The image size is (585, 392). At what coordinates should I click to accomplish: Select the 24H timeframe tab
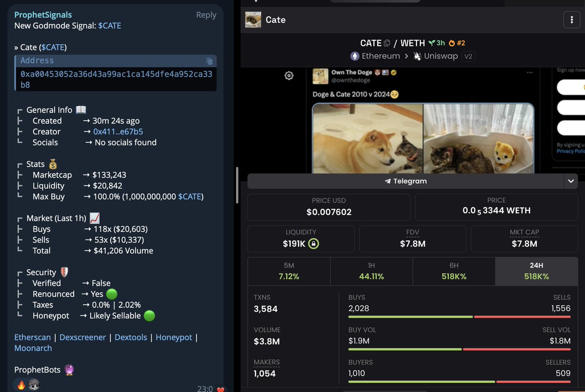pyautogui.click(x=536, y=271)
